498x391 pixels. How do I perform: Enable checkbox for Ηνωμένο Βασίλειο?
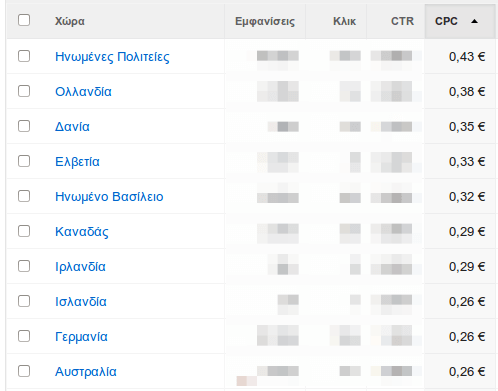(x=24, y=196)
